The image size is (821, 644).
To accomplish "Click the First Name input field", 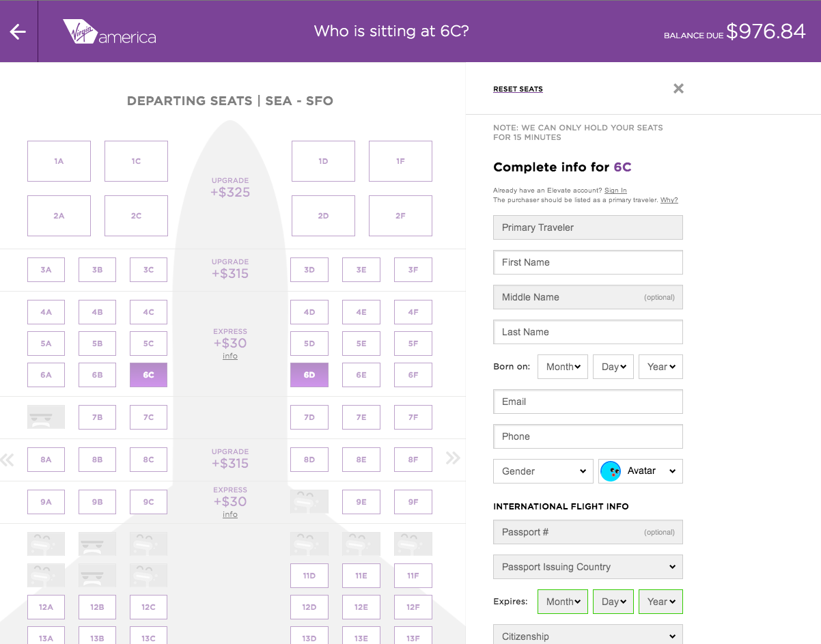I will coord(587,262).
